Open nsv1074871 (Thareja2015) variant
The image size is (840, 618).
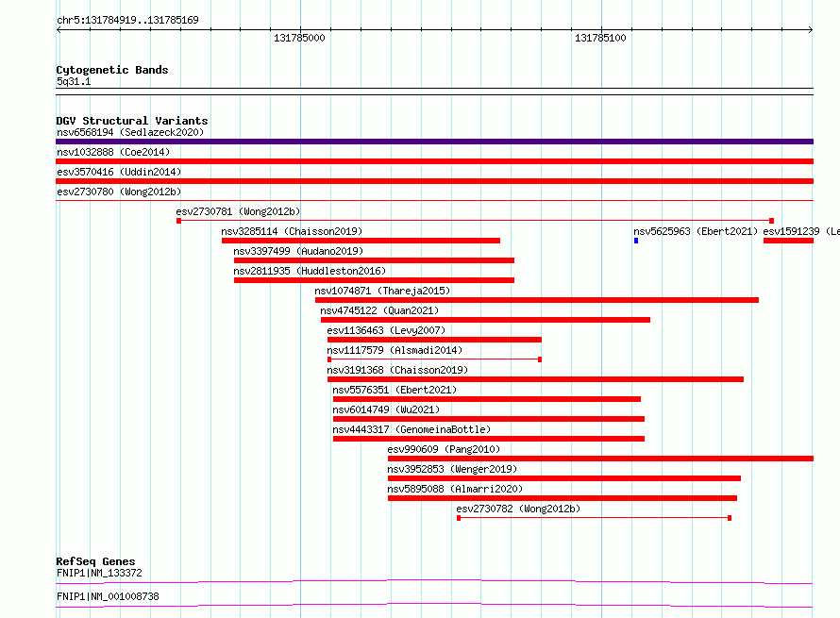pos(382,291)
